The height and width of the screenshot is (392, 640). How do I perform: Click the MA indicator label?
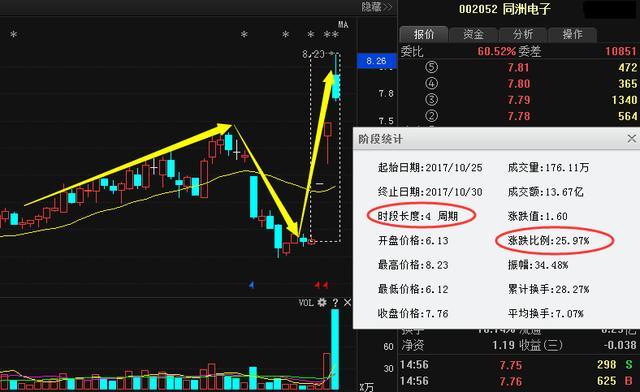point(343,24)
